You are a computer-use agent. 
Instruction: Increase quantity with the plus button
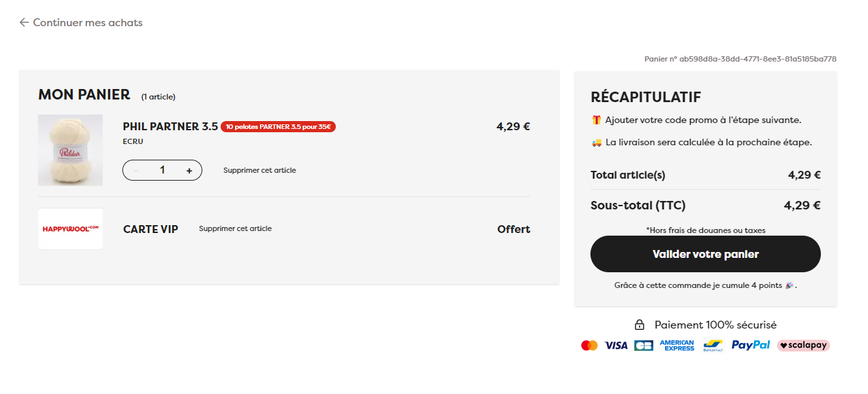click(x=189, y=170)
